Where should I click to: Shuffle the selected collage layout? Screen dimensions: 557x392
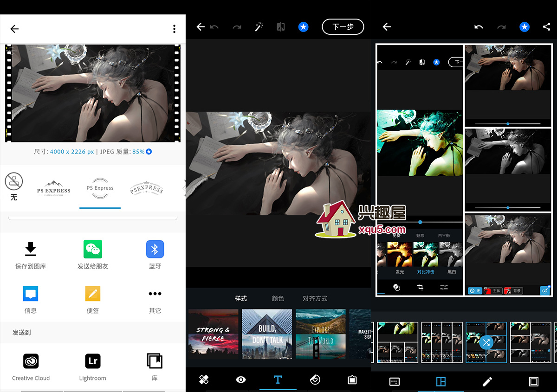(486, 342)
